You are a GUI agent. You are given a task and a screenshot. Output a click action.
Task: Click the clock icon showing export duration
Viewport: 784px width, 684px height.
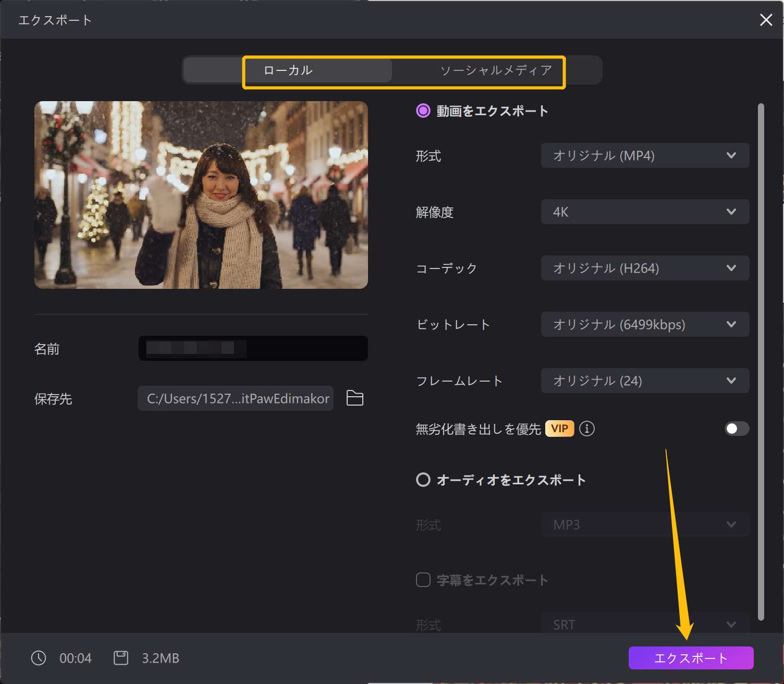pos(37,658)
